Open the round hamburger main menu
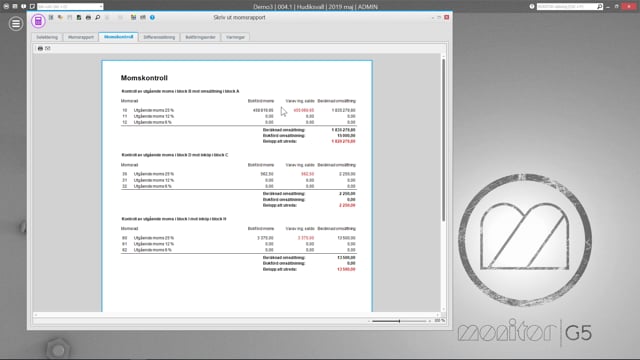Image resolution: width=640 pixels, height=360 pixels. (x=16, y=24)
